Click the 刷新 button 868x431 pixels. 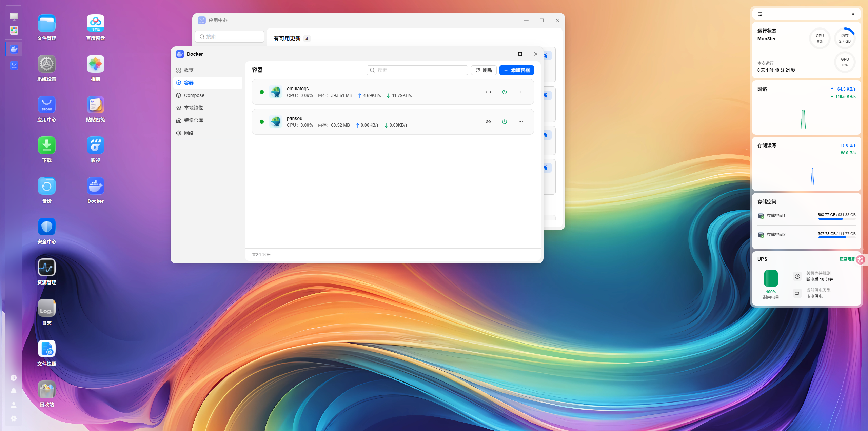point(484,70)
